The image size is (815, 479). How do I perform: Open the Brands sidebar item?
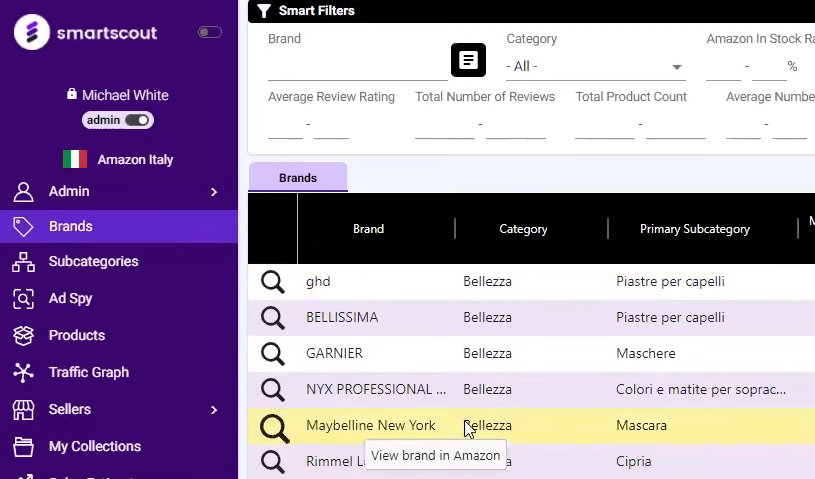119,227
